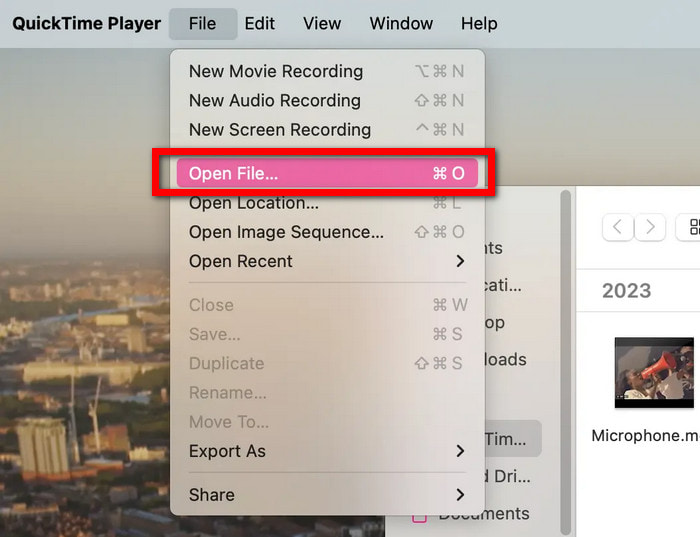Select the Microphone video thumbnail
The width and height of the screenshot is (700, 537).
point(654,373)
